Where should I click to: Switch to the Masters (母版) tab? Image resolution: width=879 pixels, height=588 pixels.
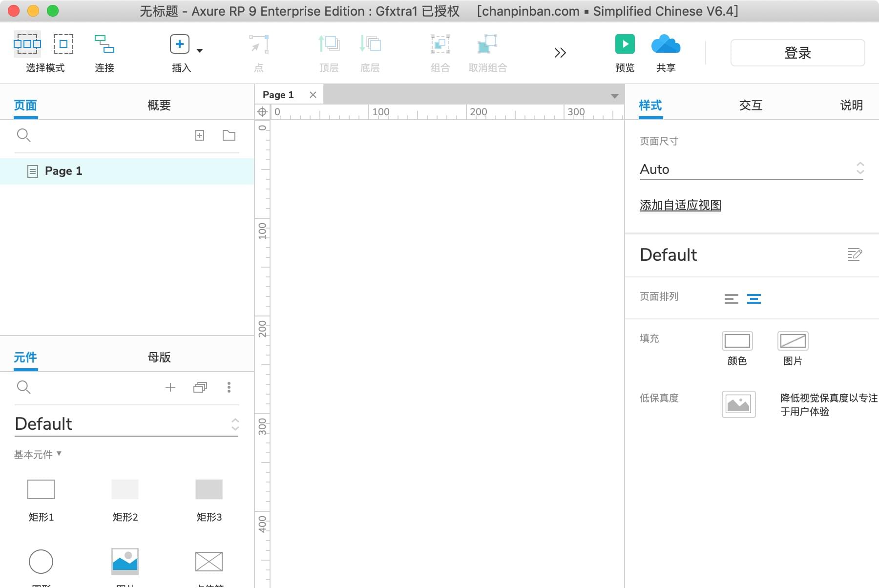coord(159,357)
